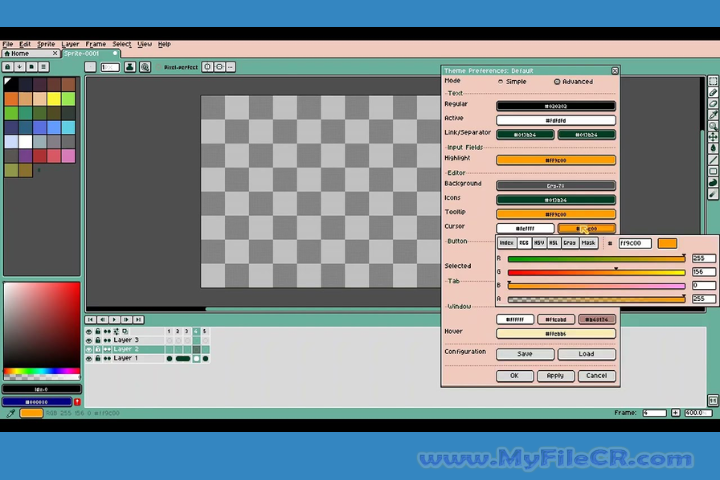Click the hex color input field ff9c00
This screenshot has height=480, width=720.
(x=635, y=243)
